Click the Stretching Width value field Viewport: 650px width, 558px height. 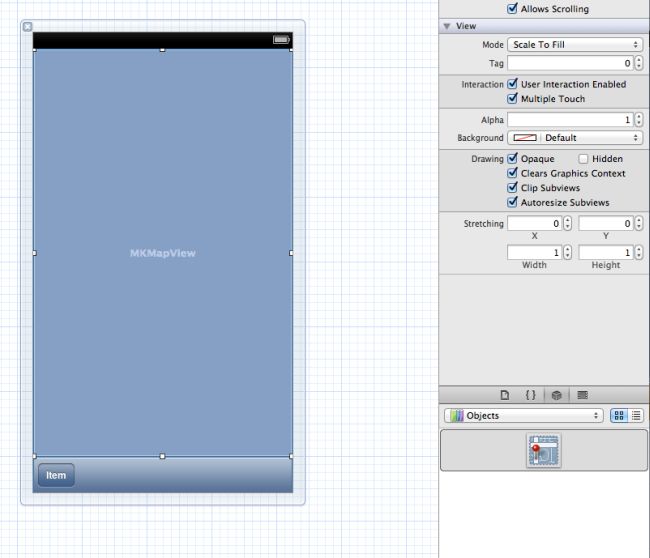pos(534,252)
